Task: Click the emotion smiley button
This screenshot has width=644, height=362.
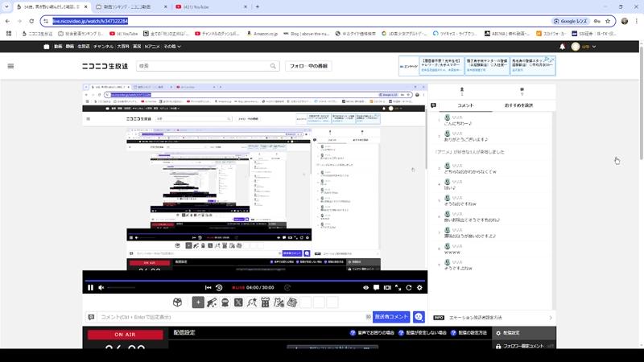Action: [x=419, y=317]
